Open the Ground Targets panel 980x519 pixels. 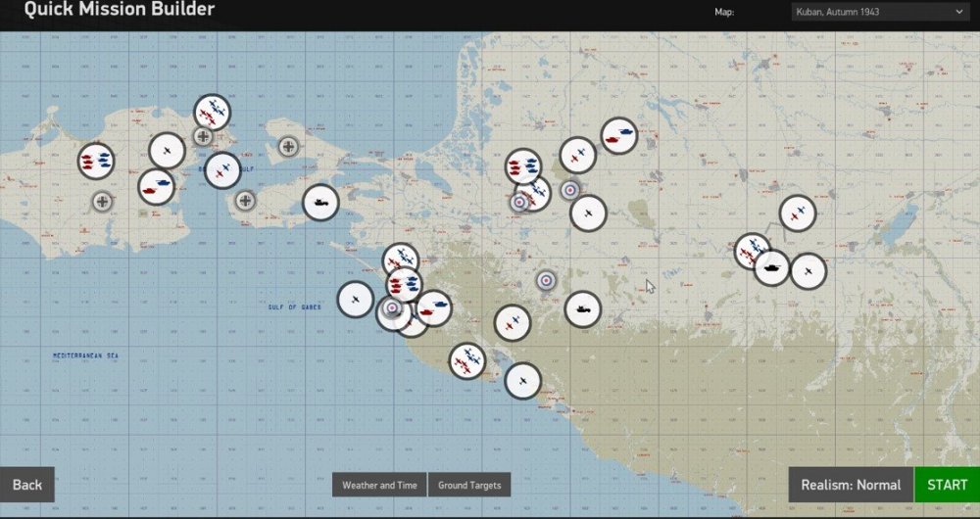click(469, 485)
